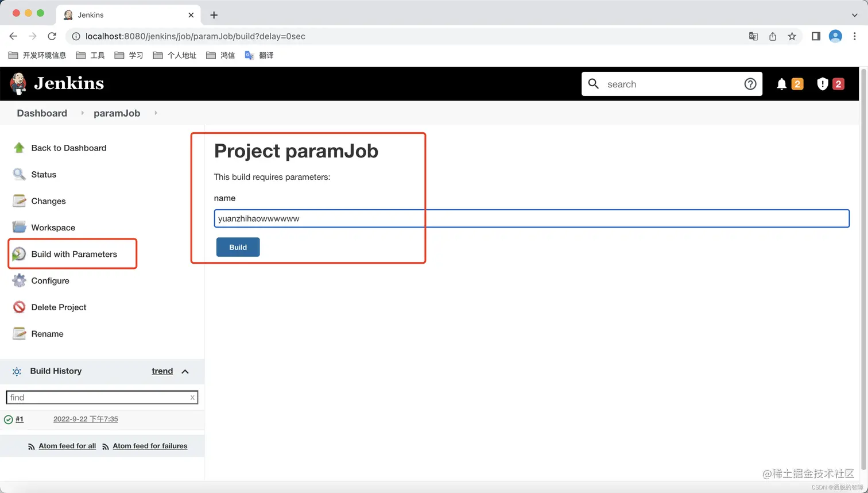
Task: Open the 开发环境信息 bookmarks folder
Action: [37, 55]
